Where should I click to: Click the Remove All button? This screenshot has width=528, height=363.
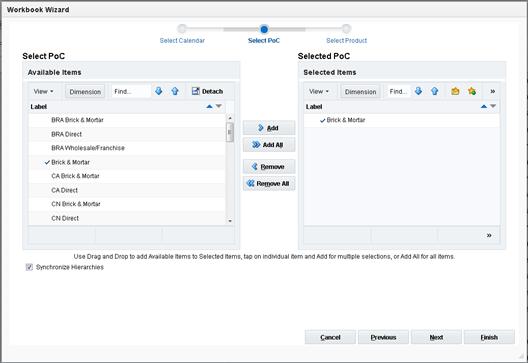269,184
